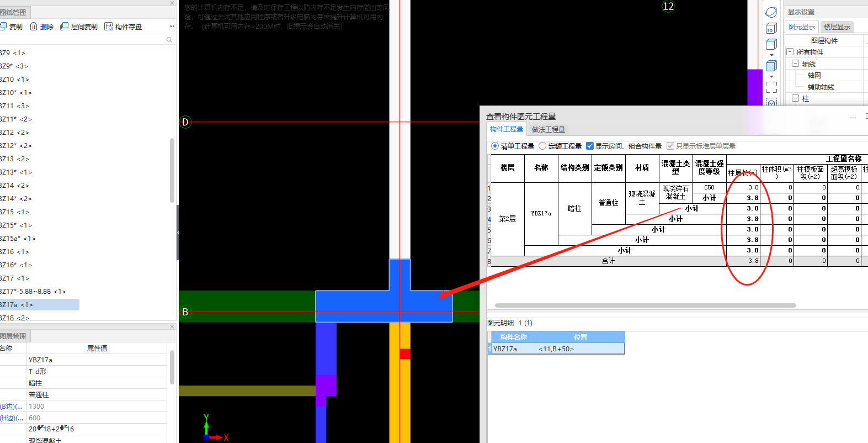This screenshot has height=443, width=868.
Task: Close the component list panel
Action: (172, 3)
